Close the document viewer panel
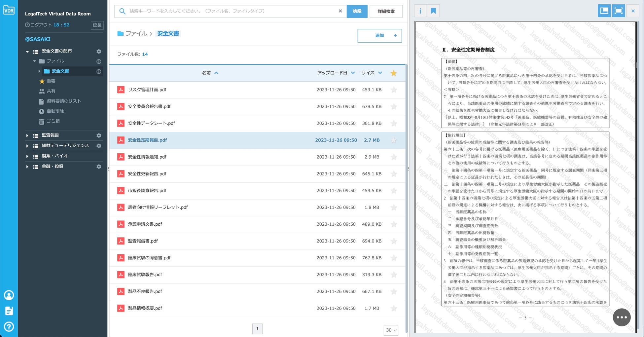644x337 pixels. (x=633, y=11)
